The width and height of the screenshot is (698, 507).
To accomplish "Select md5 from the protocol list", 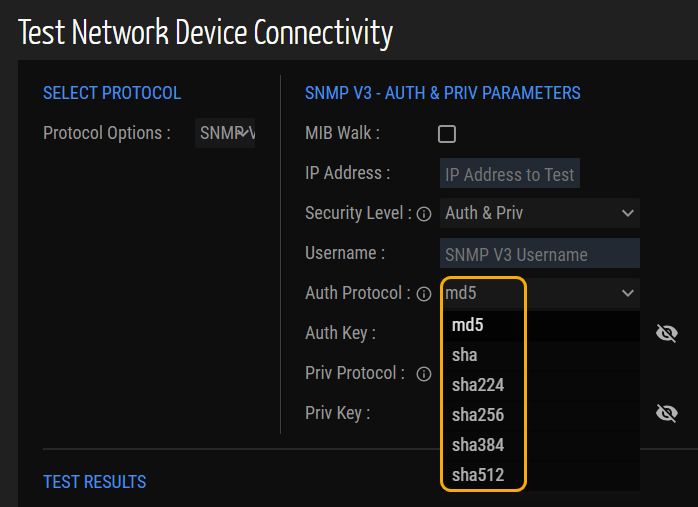I will [x=468, y=325].
